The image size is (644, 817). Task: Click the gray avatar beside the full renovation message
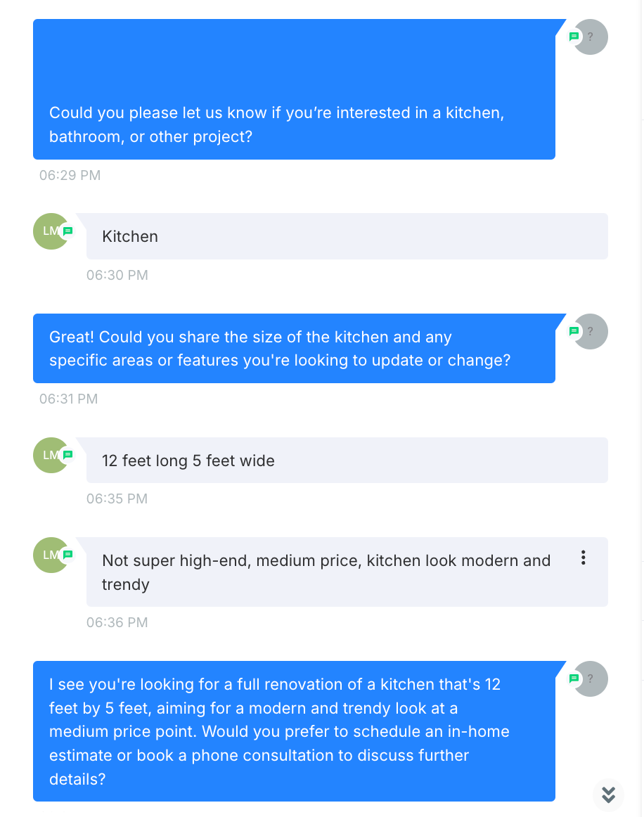[591, 679]
